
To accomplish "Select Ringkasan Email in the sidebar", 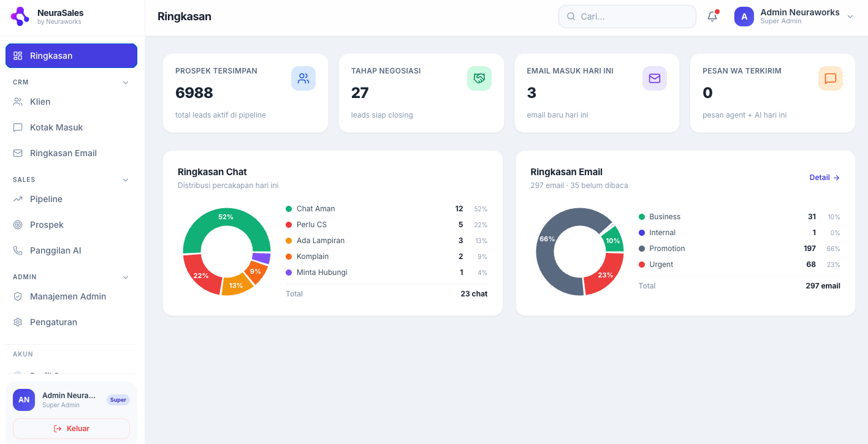I will coord(71,153).
